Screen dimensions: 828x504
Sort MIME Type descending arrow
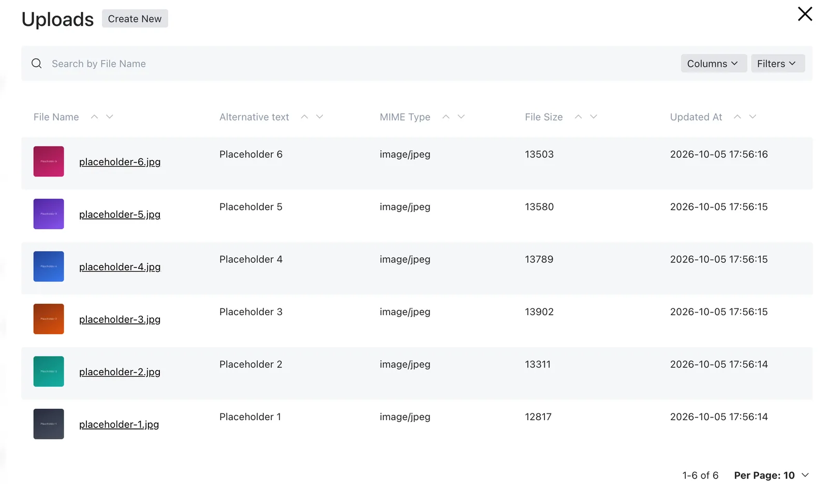[461, 117]
